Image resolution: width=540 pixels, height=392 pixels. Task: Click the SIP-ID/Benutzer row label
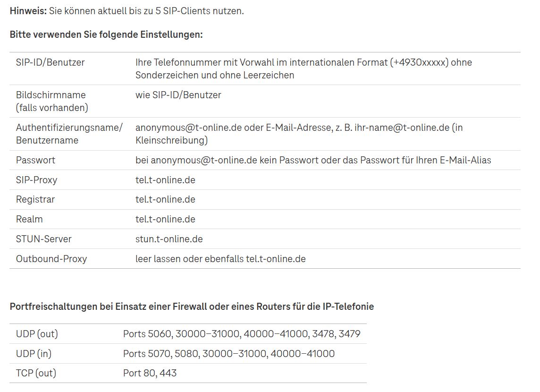(x=51, y=62)
